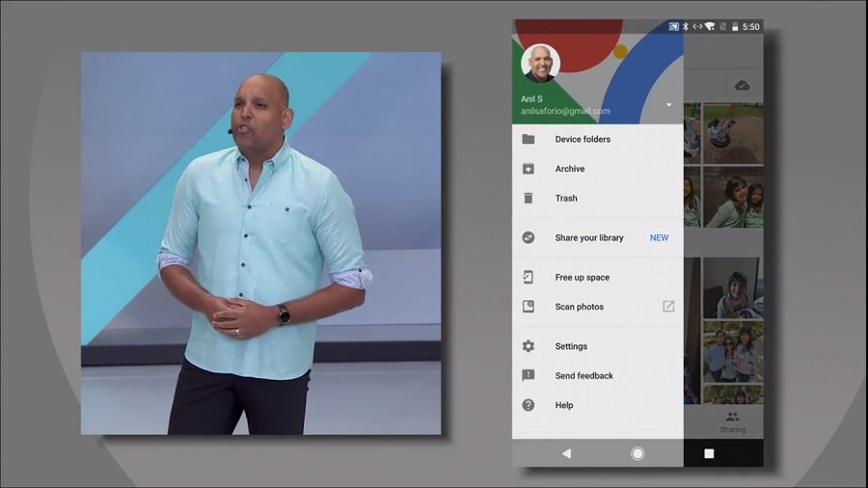This screenshot has height=488, width=868.
Task: Click the Send feedback speech bubble icon
Action: 529,376
